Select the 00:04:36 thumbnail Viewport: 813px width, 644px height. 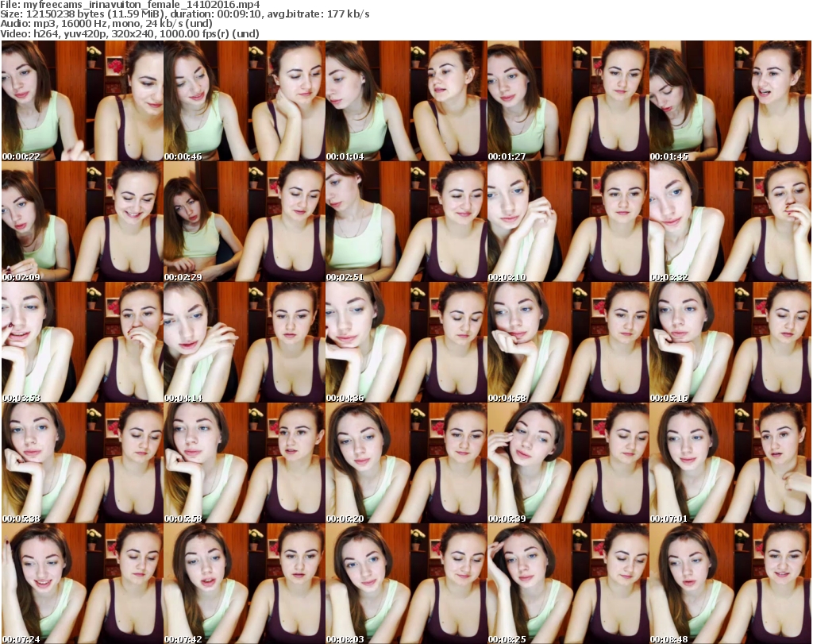(406, 342)
